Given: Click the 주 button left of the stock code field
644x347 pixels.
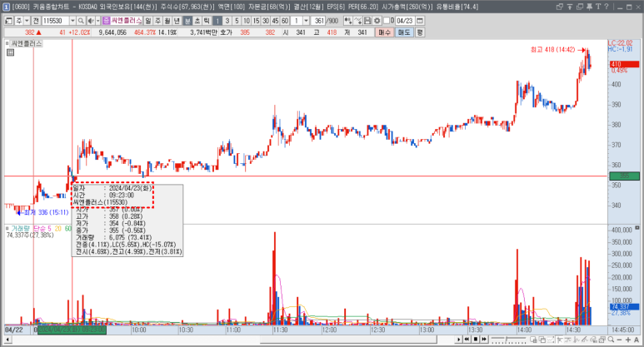Looking at the screenshot, I should [18, 21].
